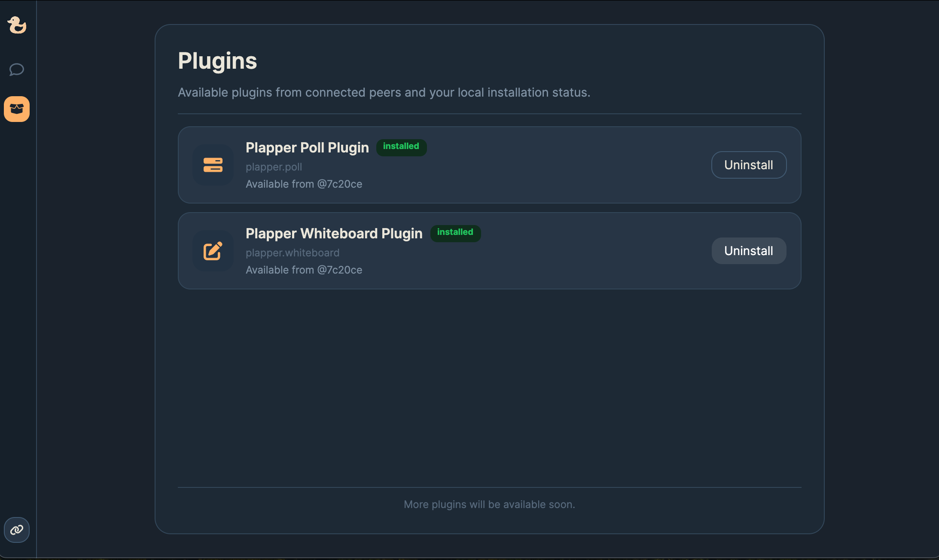Open 'Available from @7c20ce' under Poll plugin
The image size is (939, 560).
(x=304, y=184)
